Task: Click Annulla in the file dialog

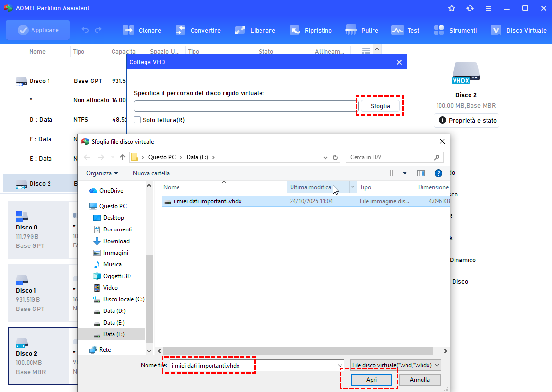Action: pos(420,380)
